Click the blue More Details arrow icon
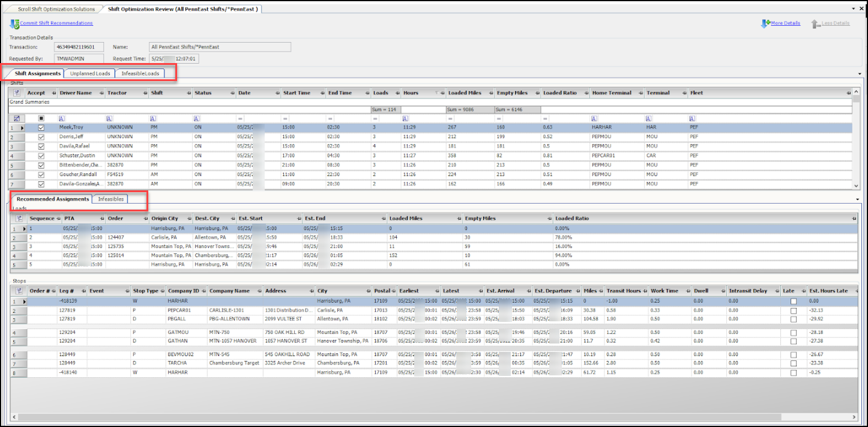 point(765,24)
